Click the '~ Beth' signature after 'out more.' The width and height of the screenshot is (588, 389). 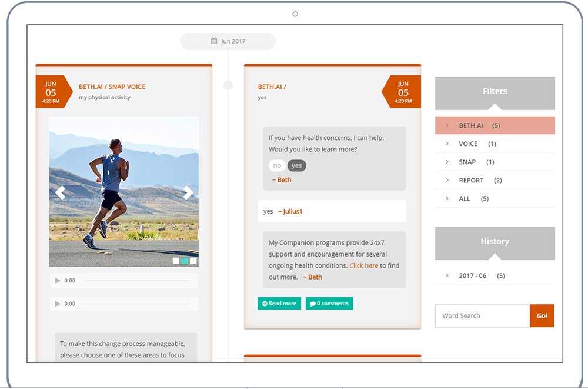(x=312, y=277)
